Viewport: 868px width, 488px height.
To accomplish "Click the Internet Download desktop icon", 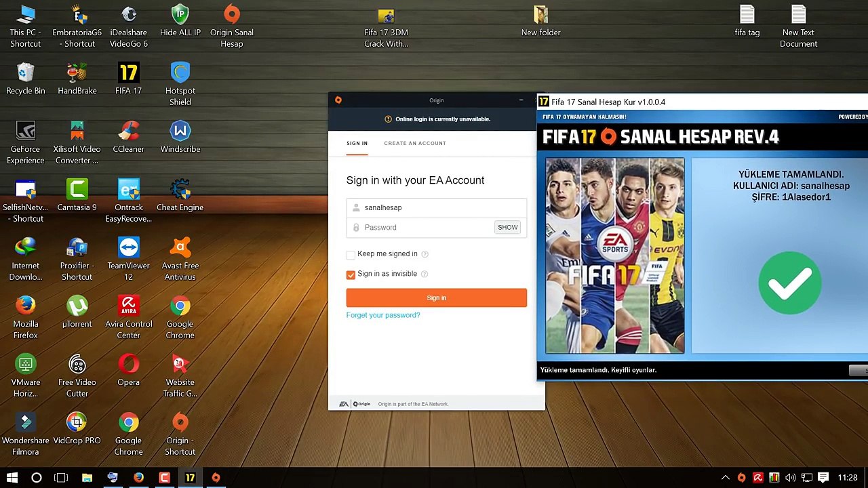I will pyautogui.click(x=25, y=260).
